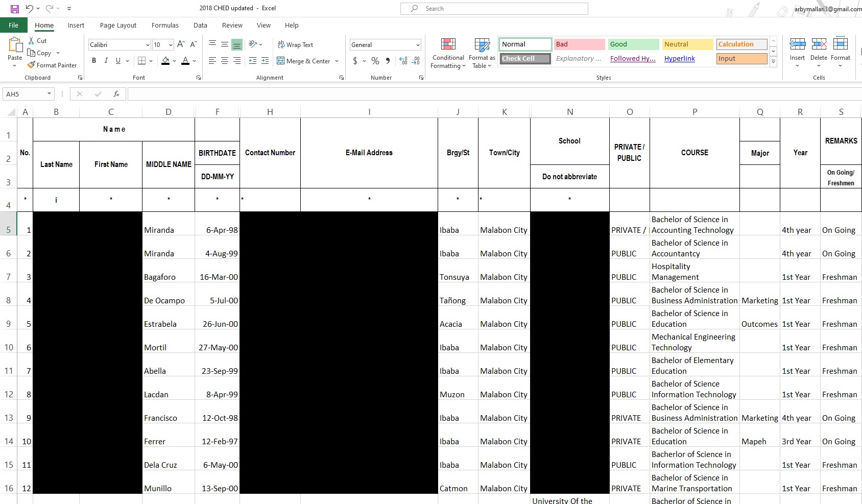Toggle Top Align vertical alignment
Screen dimensions: 862x504
pyautogui.click(x=212, y=44)
